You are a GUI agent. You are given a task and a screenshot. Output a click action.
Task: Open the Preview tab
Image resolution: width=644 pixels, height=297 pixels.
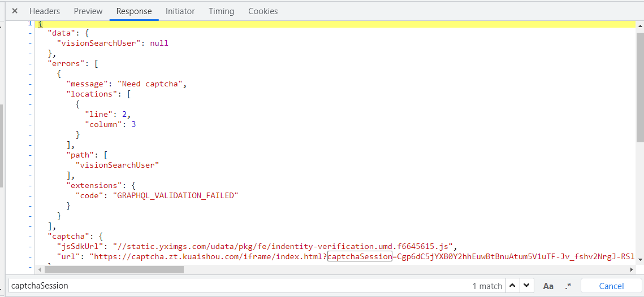[88, 11]
